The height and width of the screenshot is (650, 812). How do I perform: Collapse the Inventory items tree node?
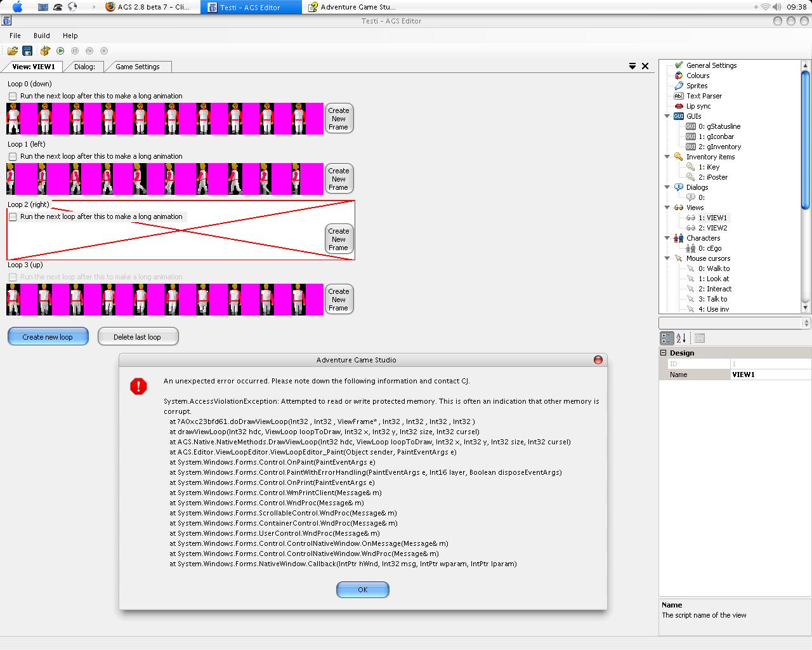[667, 157]
